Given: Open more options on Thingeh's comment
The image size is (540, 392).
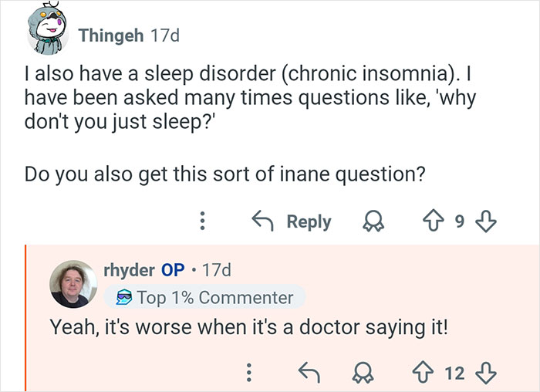Looking at the screenshot, I should (x=203, y=222).
